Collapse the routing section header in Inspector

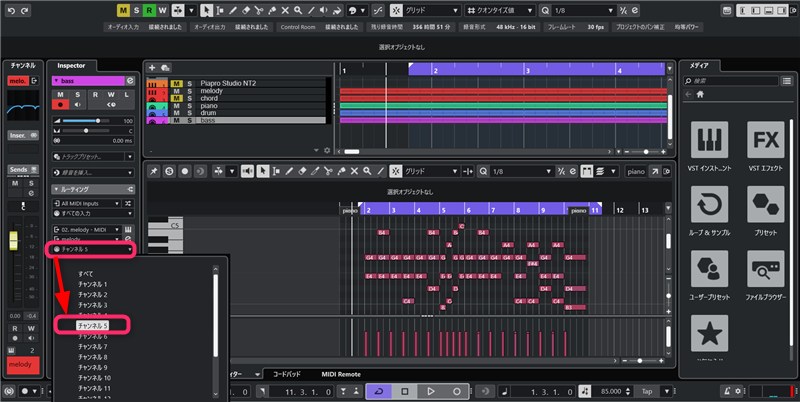pyautogui.click(x=93, y=189)
